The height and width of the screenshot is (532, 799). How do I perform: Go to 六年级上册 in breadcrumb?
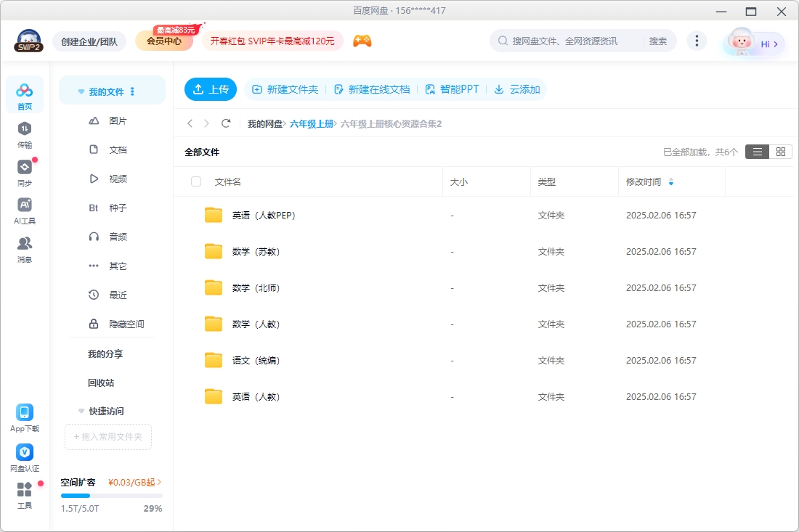click(x=312, y=123)
